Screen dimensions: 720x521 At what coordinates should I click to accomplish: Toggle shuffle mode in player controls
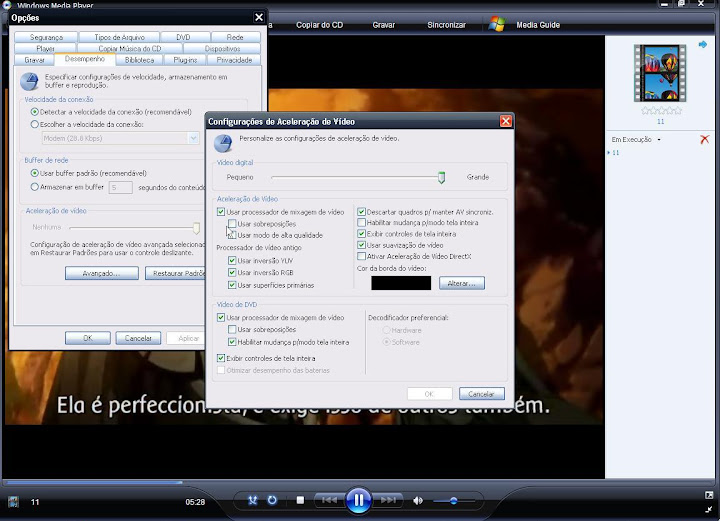click(x=253, y=500)
